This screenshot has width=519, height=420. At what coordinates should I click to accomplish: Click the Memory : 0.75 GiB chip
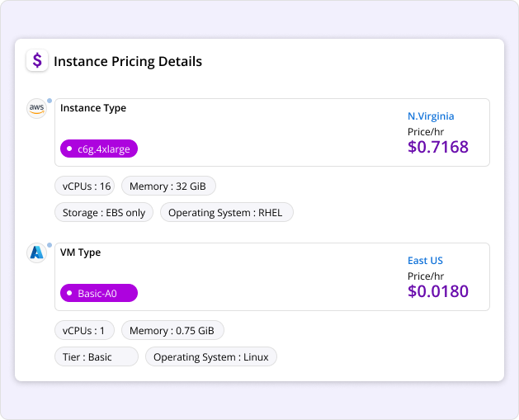click(172, 330)
